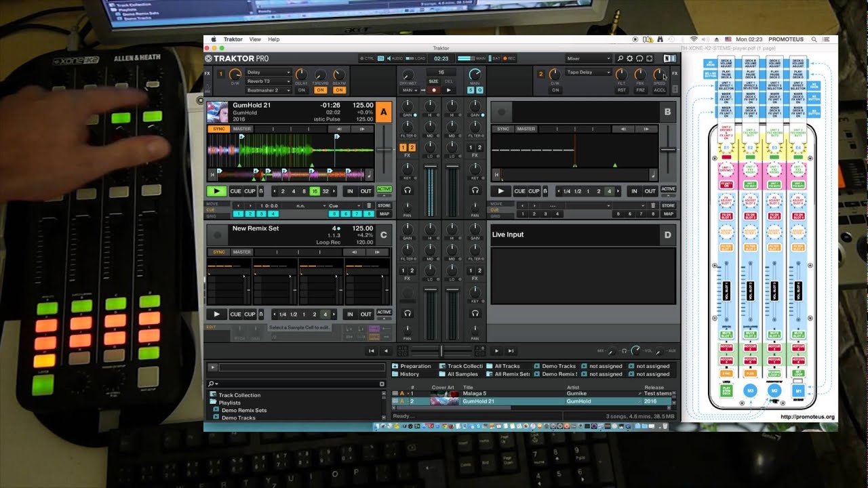Image resolution: width=868 pixels, height=488 pixels.
Task: Toggle Snap (S) mode
Action: click(x=471, y=89)
